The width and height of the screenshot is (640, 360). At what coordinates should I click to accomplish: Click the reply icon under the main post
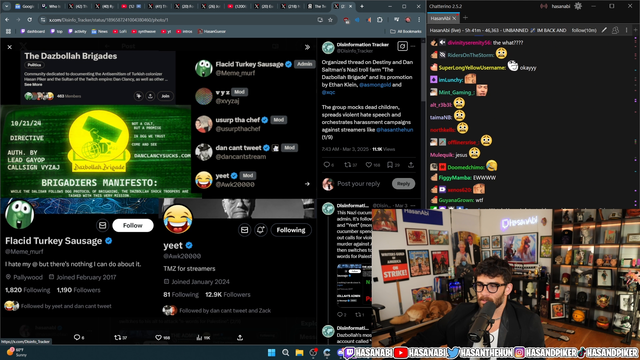pyautogui.click(x=327, y=165)
